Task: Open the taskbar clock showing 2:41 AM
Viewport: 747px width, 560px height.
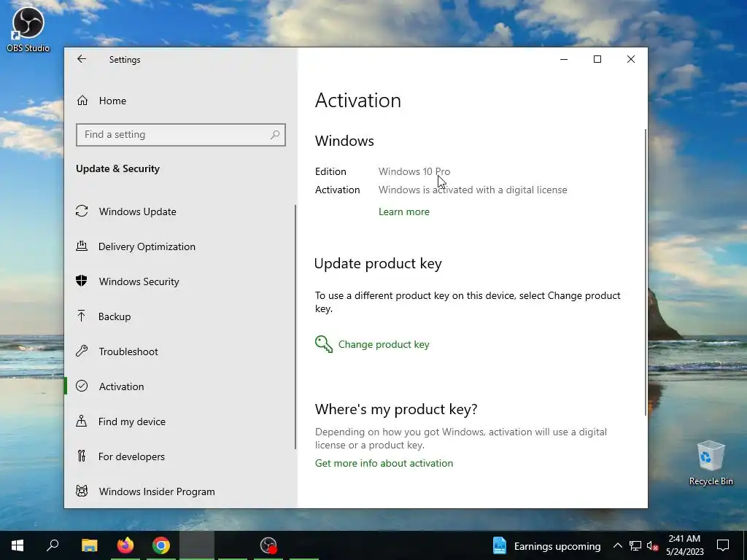Action: click(684, 545)
